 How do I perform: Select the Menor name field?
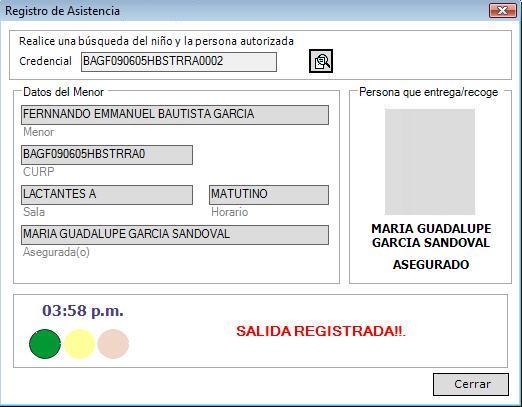tap(175, 115)
